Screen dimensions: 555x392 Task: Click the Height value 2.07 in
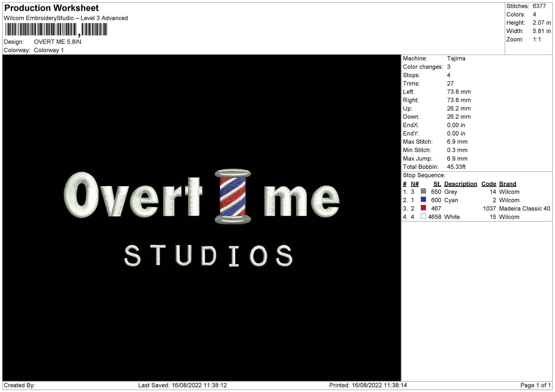pos(542,23)
